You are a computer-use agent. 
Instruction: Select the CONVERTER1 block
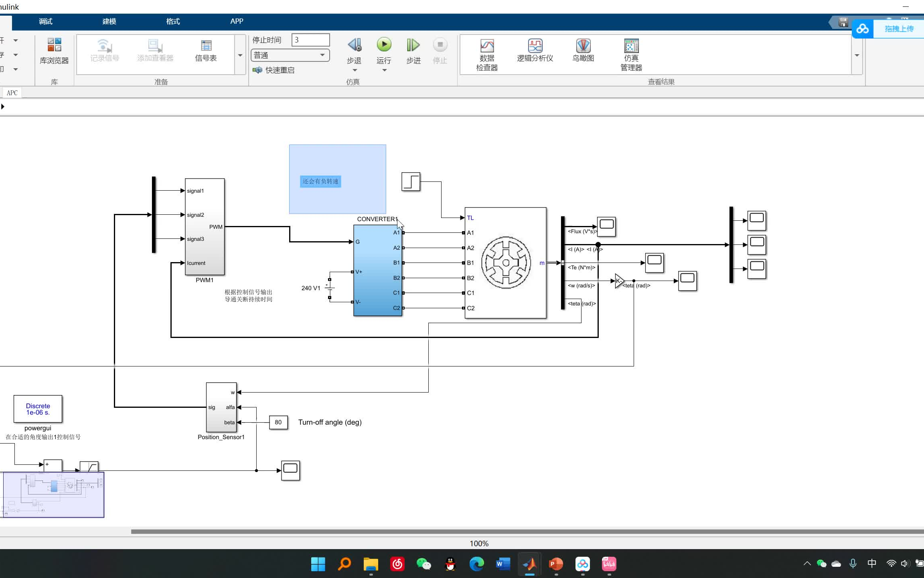[x=378, y=270]
